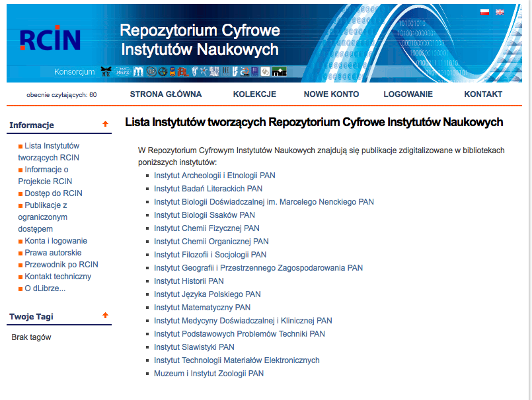This screenshot has height=400, width=532.
Task: Open the LOGOWANIE page
Action: tap(408, 94)
